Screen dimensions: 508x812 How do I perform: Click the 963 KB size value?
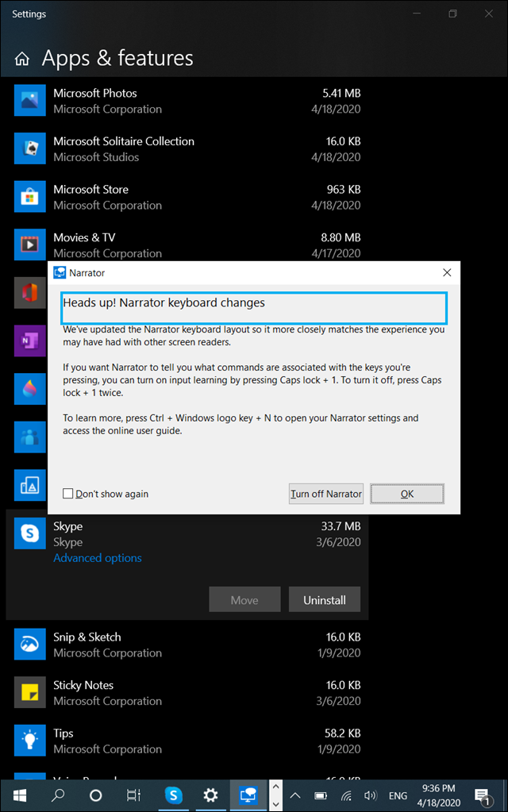click(x=344, y=190)
